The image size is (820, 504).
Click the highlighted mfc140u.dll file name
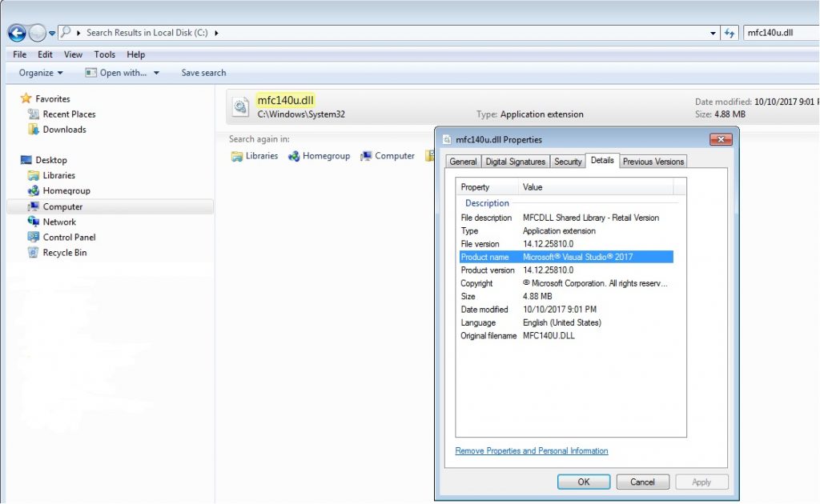286,100
